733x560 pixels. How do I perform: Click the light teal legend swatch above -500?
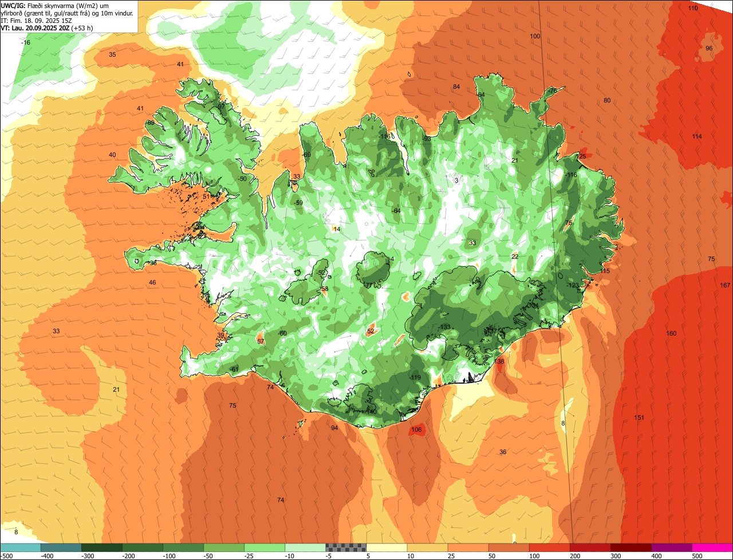[x=20, y=547]
